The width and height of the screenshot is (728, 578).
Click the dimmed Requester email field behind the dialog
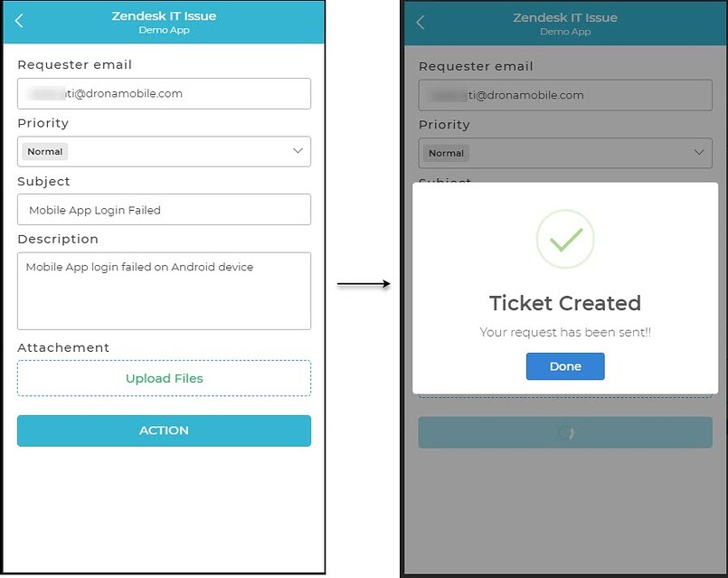pyautogui.click(x=565, y=95)
